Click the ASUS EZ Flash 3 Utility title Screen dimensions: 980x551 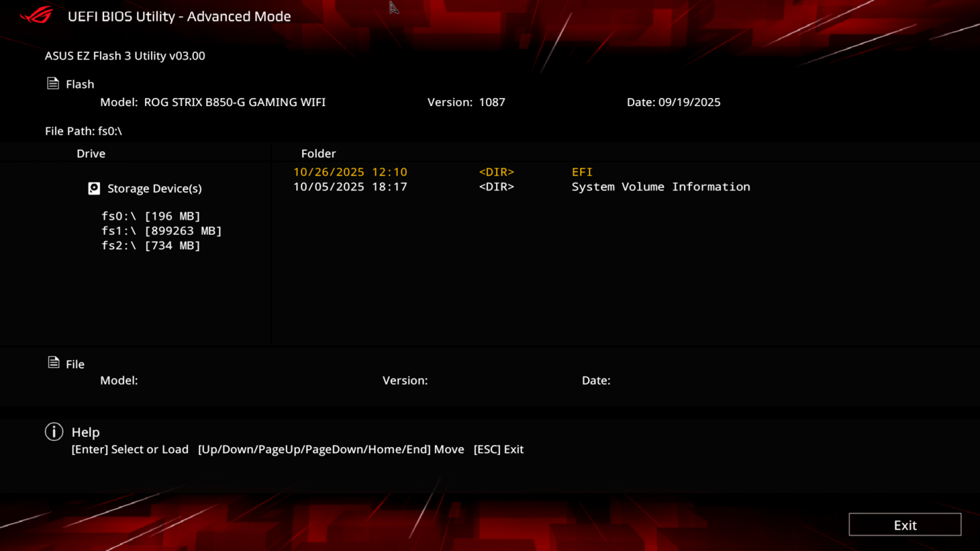click(x=125, y=56)
